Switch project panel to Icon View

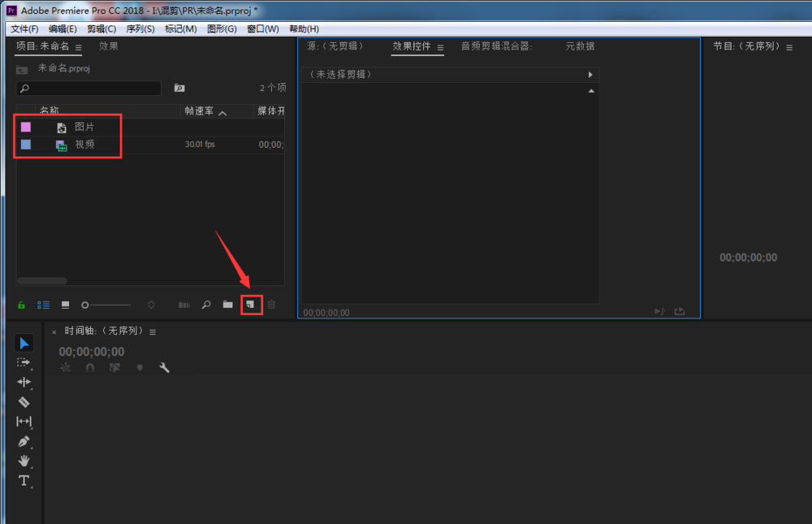pos(65,305)
